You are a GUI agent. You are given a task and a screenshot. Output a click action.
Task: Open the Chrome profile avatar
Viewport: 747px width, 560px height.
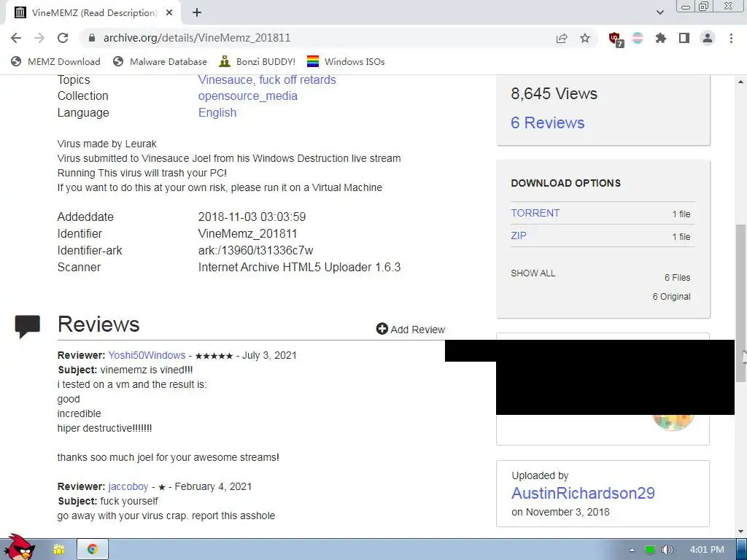[x=708, y=38]
